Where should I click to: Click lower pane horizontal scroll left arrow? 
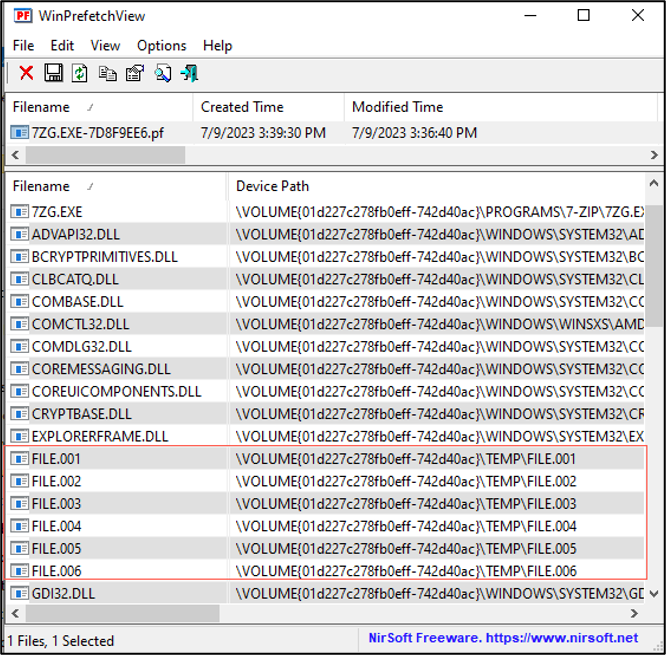click(x=15, y=614)
